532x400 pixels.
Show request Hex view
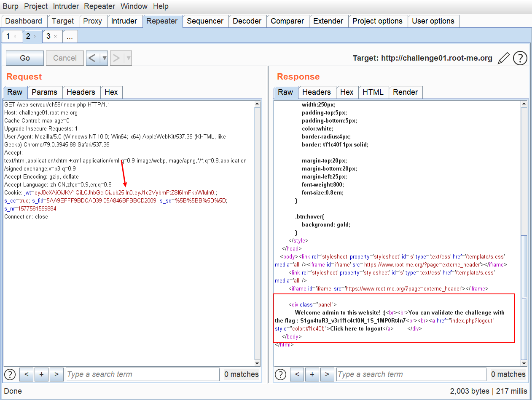[111, 92]
